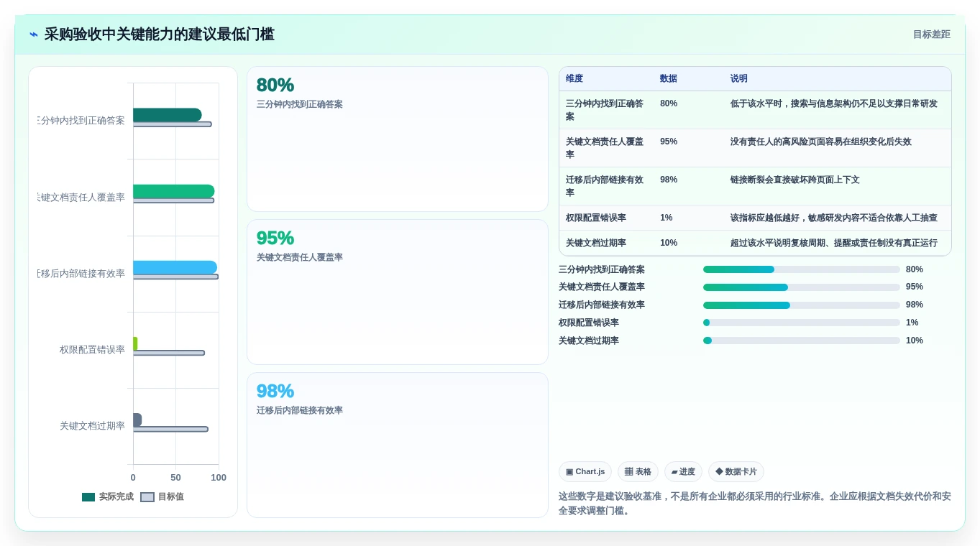This screenshot has width=980, height=546.
Task: Click the 维度 column header
Action: coord(574,78)
